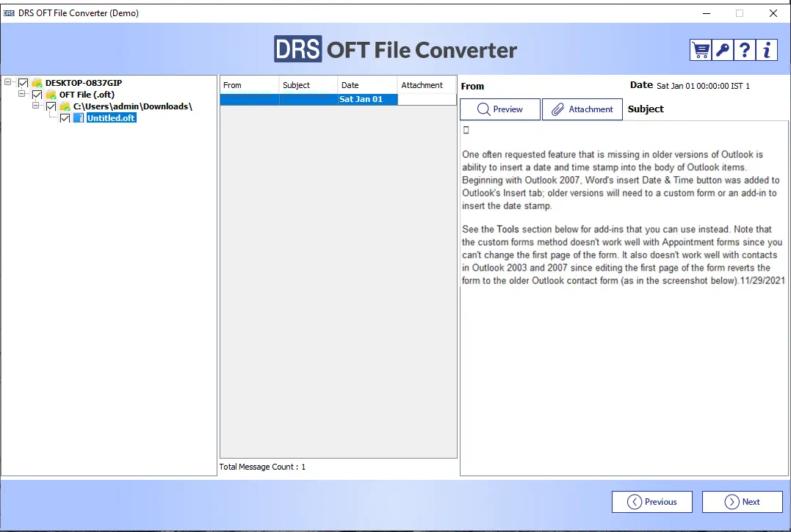Click the info about icon
This screenshot has height=532, width=791.
coord(767,51)
